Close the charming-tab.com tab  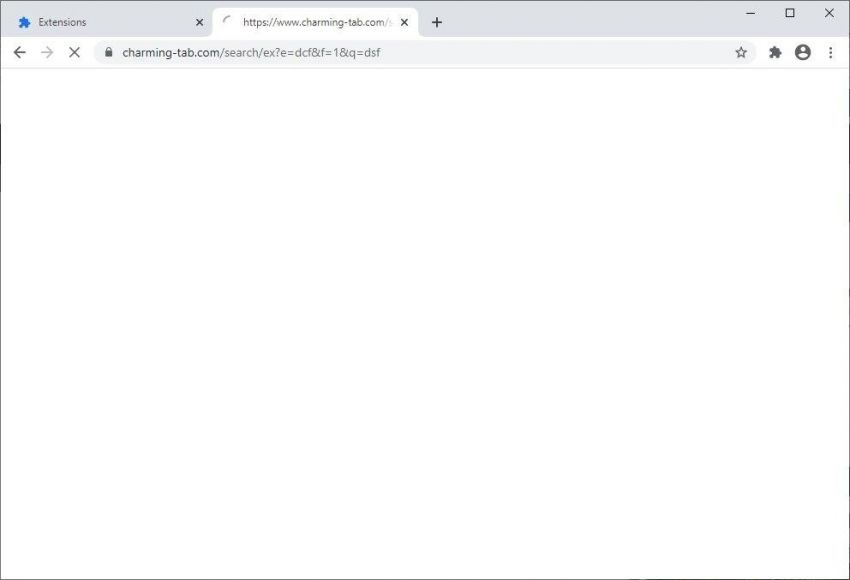click(404, 21)
